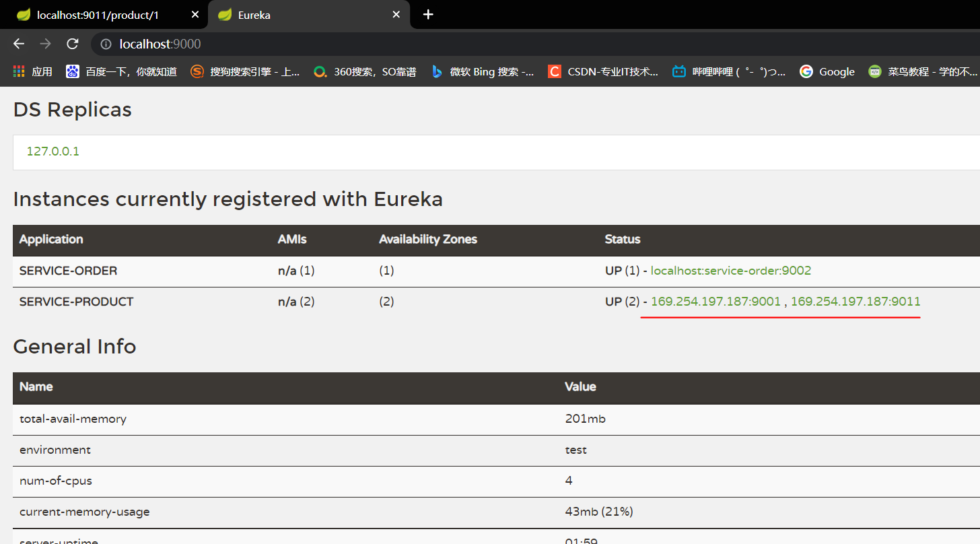This screenshot has height=544, width=980.
Task: Click the Status column header
Action: pyautogui.click(x=623, y=240)
